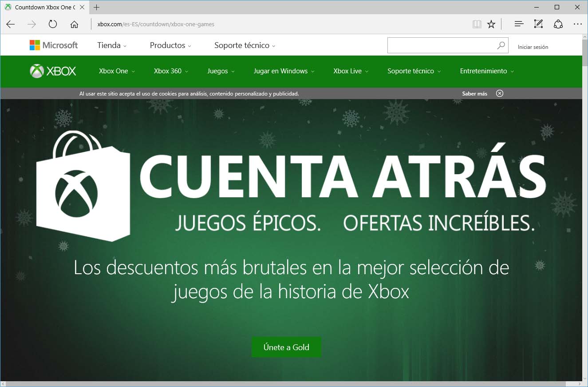Open the Jugar en Windows menu
Image resolution: width=588 pixels, height=387 pixels.
[284, 71]
